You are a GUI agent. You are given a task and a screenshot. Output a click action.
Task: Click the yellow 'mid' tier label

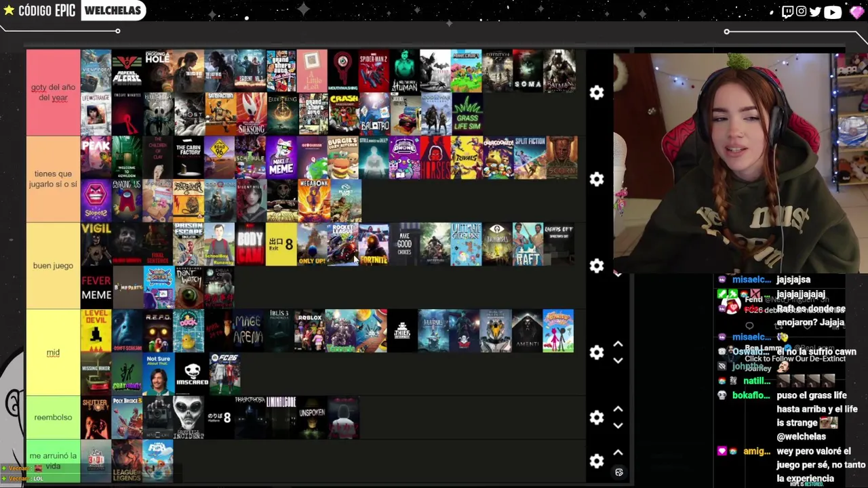coord(53,352)
